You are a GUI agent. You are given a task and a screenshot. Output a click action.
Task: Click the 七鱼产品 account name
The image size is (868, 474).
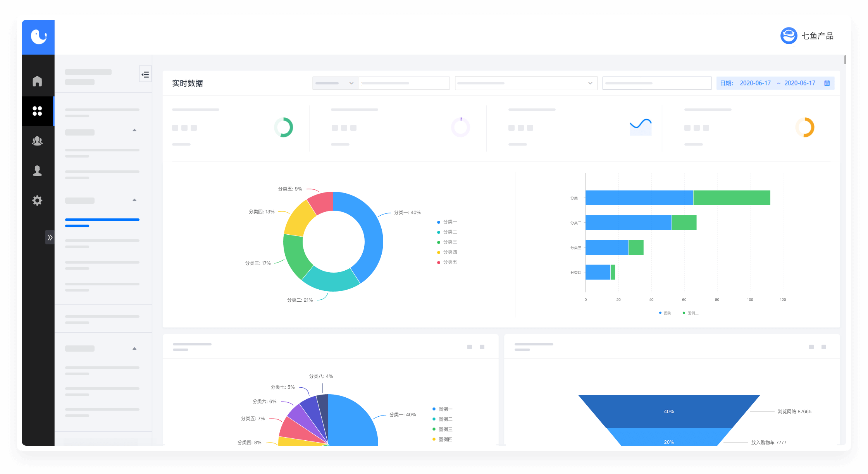click(817, 36)
